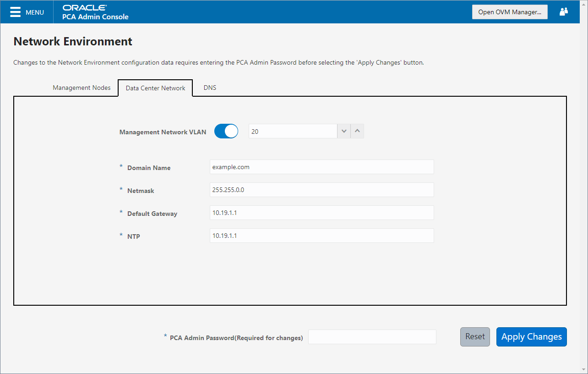Image resolution: width=588 pixels, height=374 pixels.
Task: Click the hamburger navigation icon
Action: (15, 12)
